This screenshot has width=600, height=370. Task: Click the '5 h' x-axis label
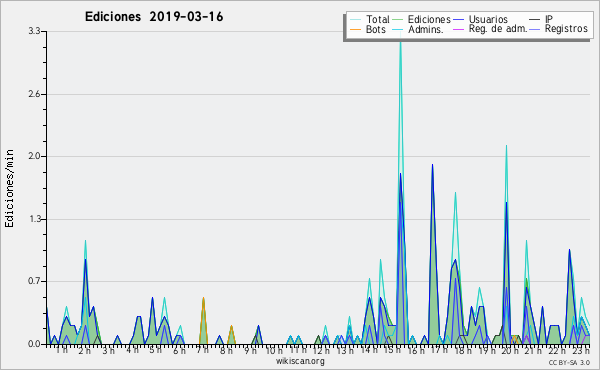(155, 350)
